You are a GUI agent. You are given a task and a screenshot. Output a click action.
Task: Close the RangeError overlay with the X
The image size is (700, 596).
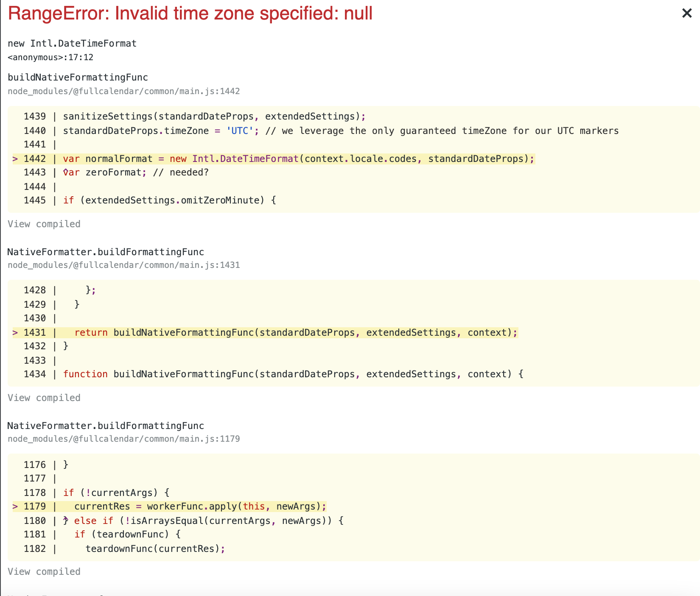(686, 13)
